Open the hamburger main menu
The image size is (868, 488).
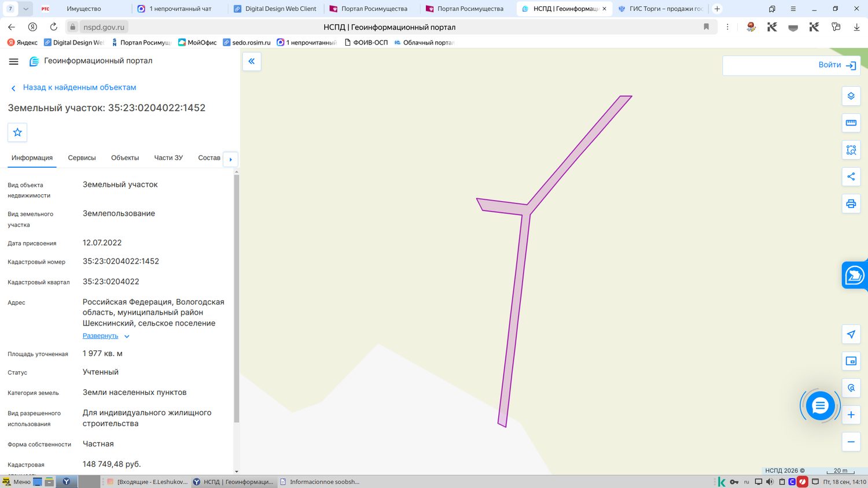pos(14,61)
